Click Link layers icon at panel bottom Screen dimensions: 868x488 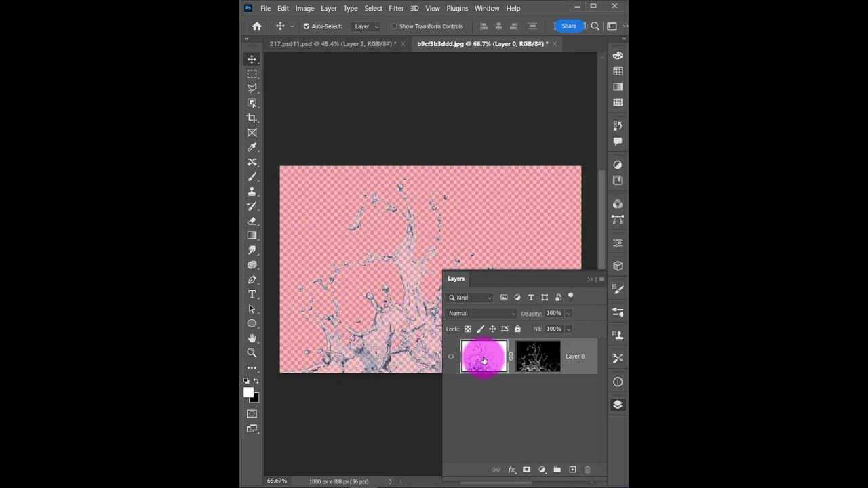click(496, 470)
